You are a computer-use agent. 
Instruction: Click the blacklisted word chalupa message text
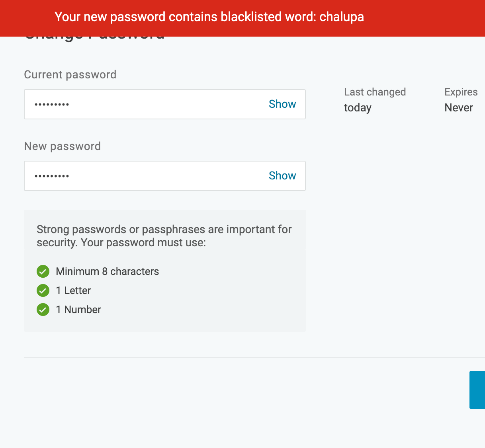click(x=209, y=17)
